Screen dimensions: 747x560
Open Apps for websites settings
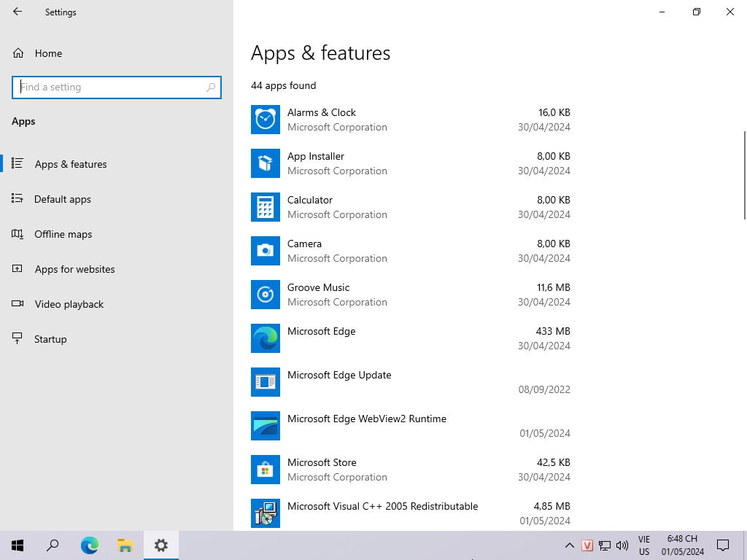[x=74, y=269]
